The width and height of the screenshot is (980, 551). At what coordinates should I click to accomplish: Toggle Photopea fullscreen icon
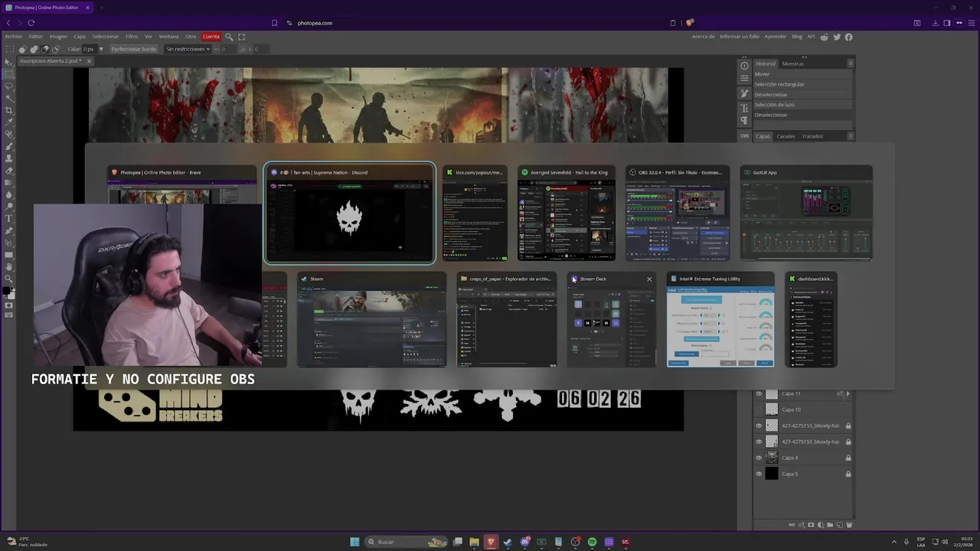[x=242, y=37]
